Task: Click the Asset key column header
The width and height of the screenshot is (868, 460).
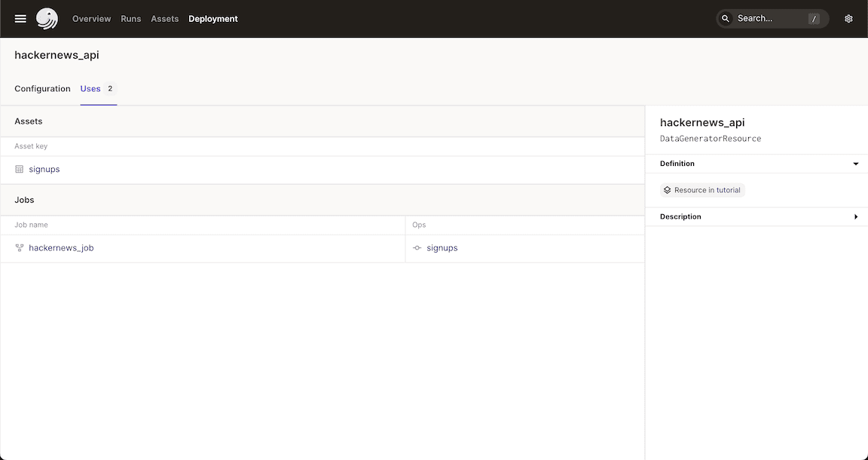Action: (x=31, y=146)
